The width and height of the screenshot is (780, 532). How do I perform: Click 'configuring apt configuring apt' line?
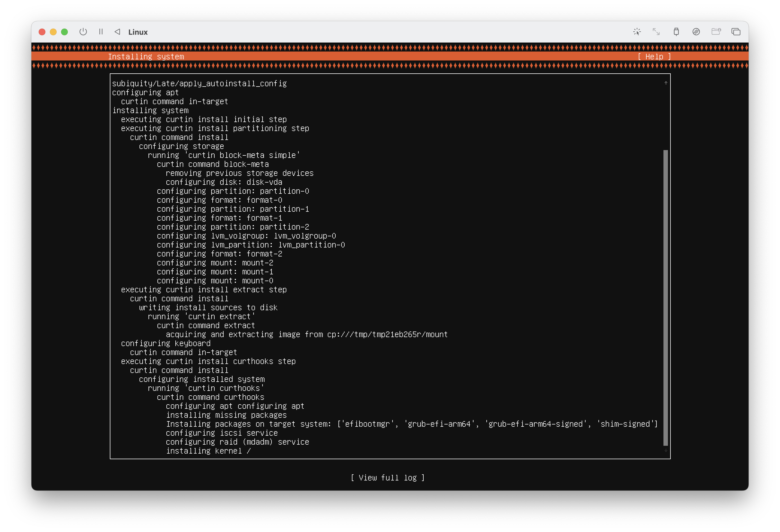(x=235, y=406)
